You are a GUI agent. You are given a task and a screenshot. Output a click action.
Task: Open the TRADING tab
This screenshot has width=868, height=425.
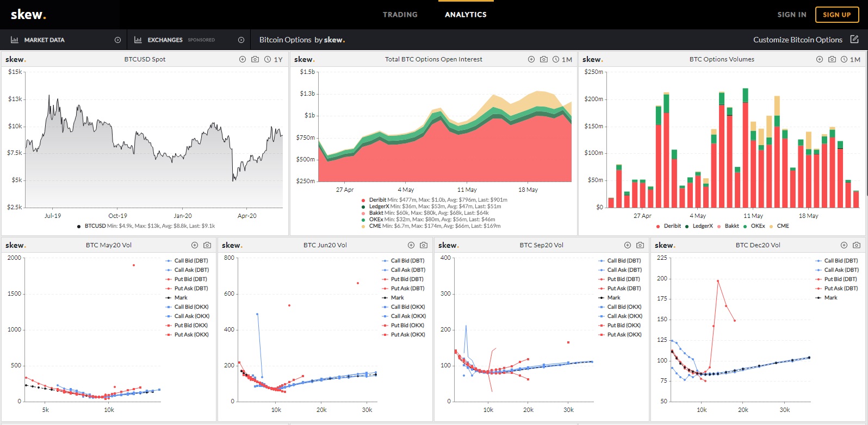pyautogui.click(x=400, y=15)
